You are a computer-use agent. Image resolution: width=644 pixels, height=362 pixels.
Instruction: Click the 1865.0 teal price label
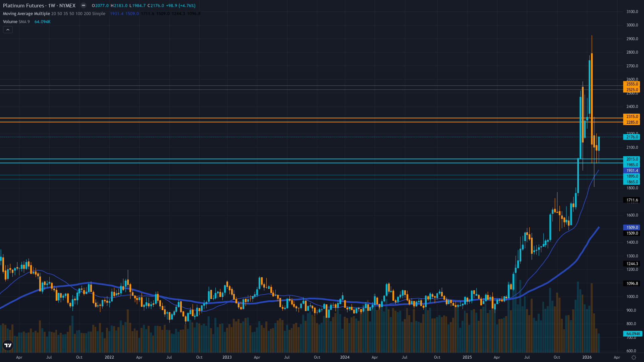632,182
